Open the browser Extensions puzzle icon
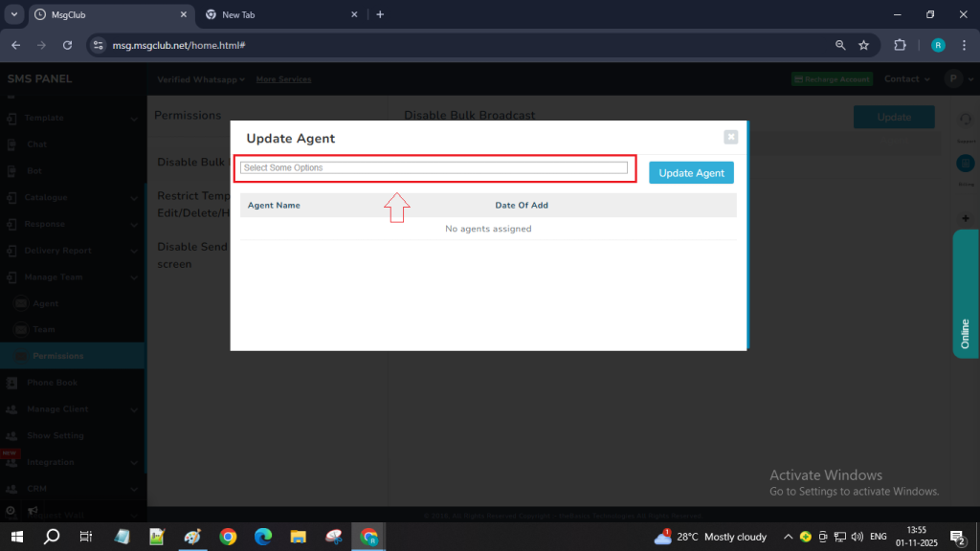Image resolution: width=980 pixels, height=551 pixels. pyautogui.click(x=900, y=45)
